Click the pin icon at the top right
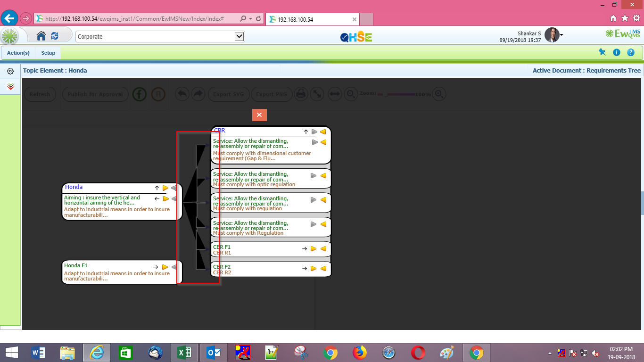The image size is (644, 362). tap(602, 52)
